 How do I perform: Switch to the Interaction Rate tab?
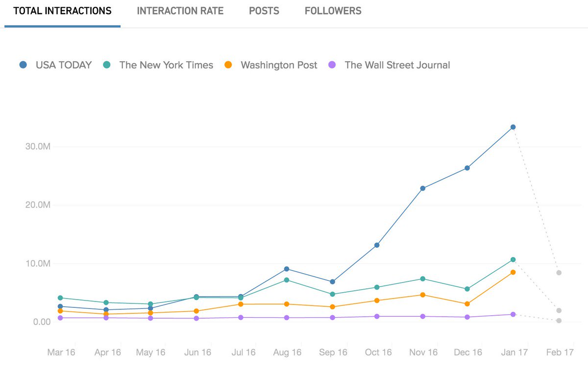point(180,11)
